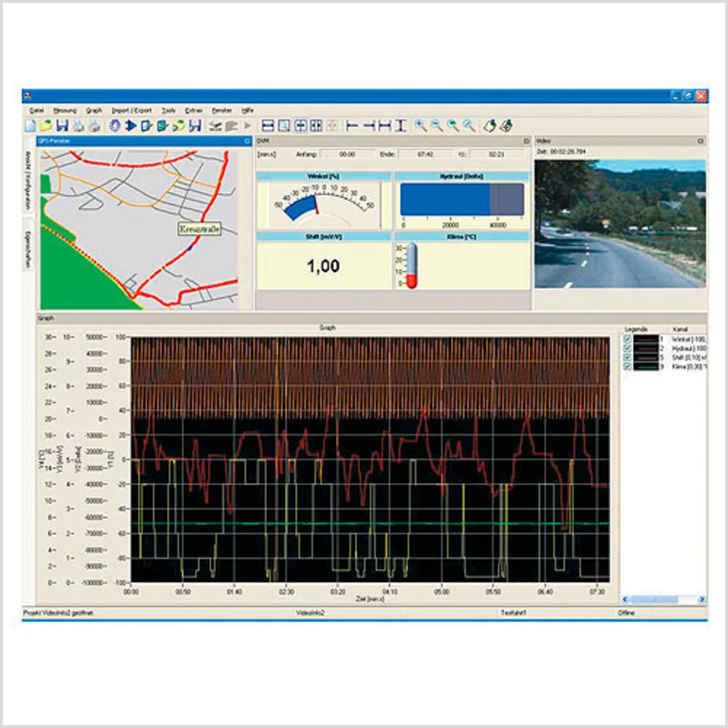Uncheck the Hydraul channel in legend
728x728 pixels.
[627, 349]
